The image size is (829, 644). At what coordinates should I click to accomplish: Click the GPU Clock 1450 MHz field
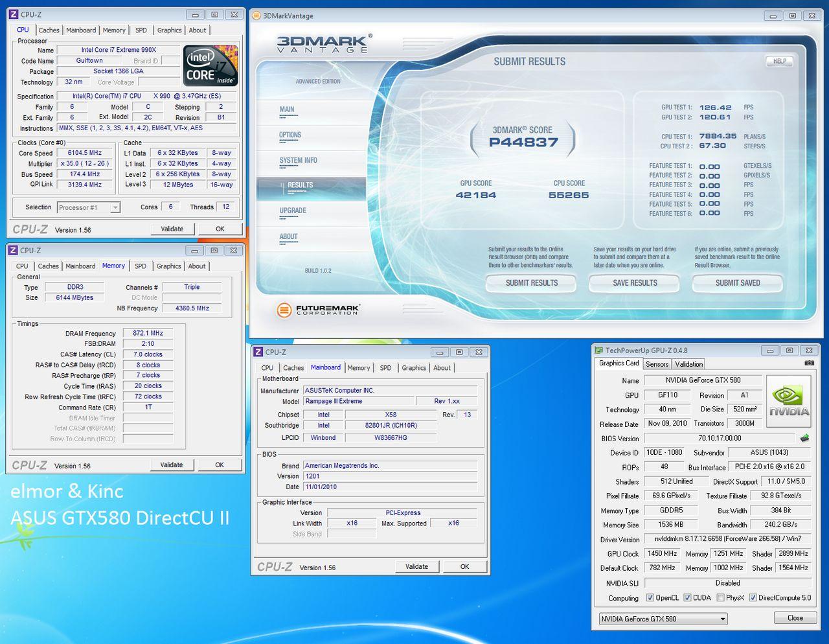663,554
